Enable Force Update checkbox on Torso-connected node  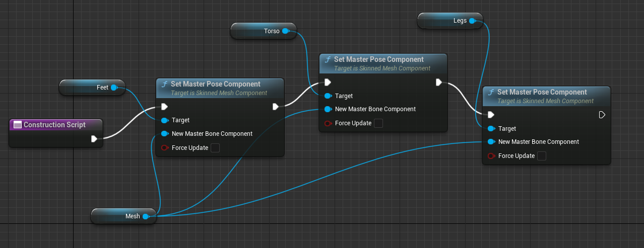[x=378, y=123]
